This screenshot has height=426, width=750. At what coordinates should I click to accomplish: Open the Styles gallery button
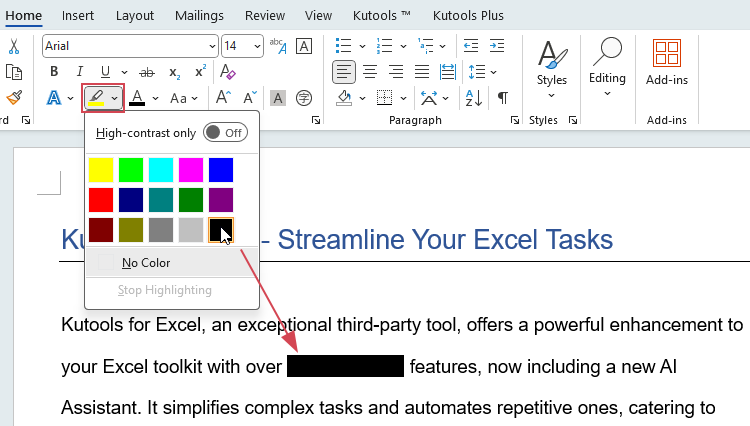[551, 70]
